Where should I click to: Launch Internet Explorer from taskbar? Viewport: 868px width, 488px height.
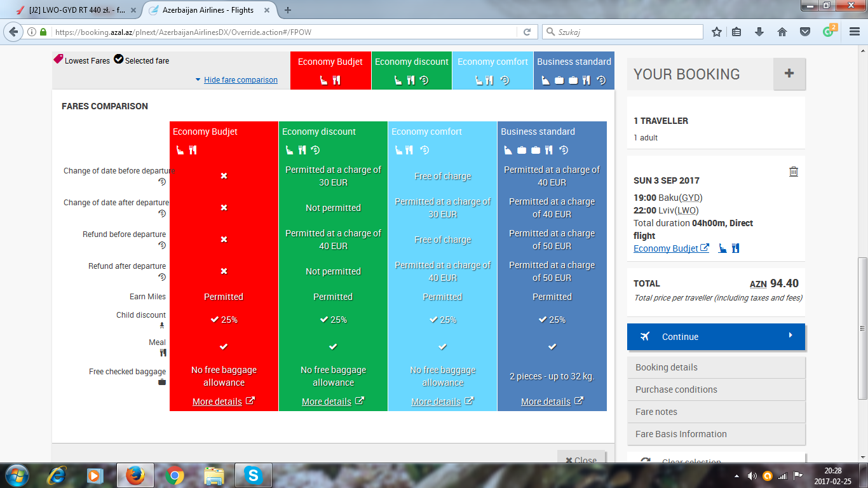pos(57,475)
